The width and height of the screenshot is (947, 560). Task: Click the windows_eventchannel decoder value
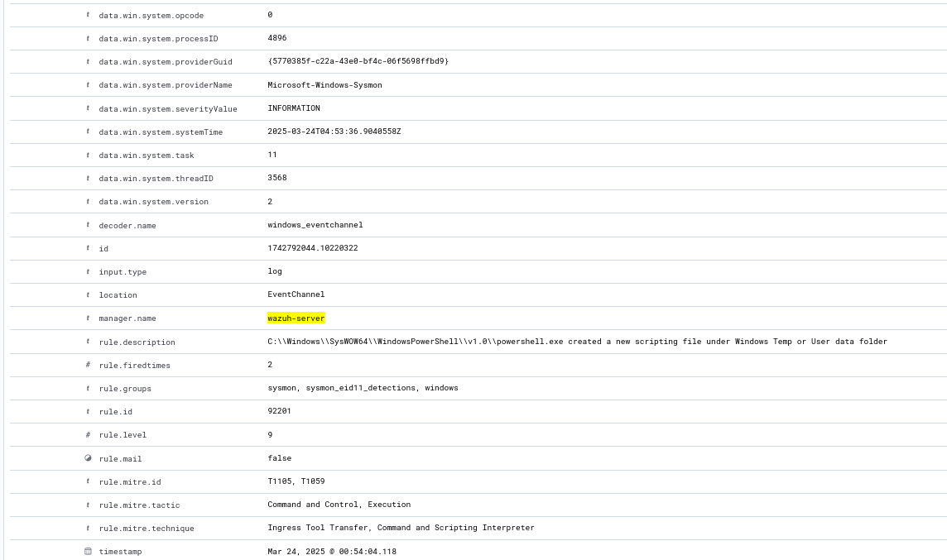click(x=315, y=225)
